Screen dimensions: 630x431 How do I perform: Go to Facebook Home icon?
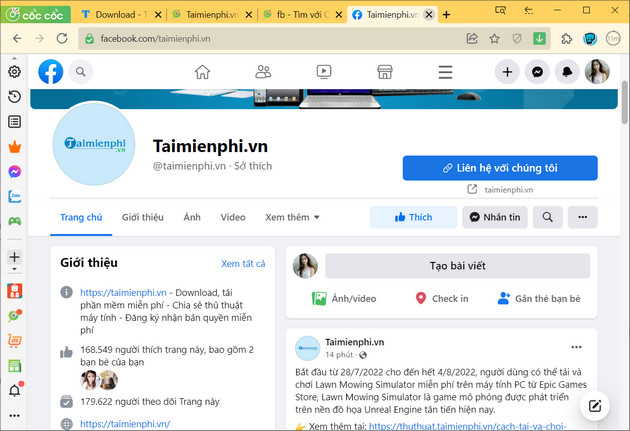(x=203, y=72)
